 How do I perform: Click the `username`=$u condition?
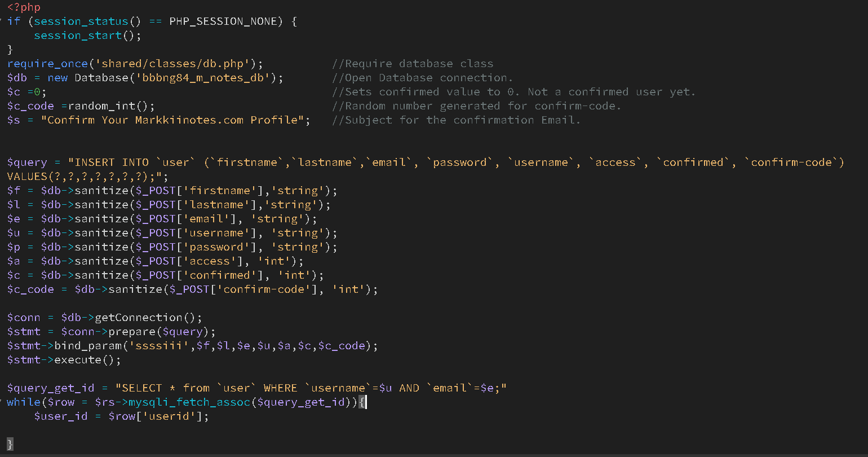click(x=348, y=388)
